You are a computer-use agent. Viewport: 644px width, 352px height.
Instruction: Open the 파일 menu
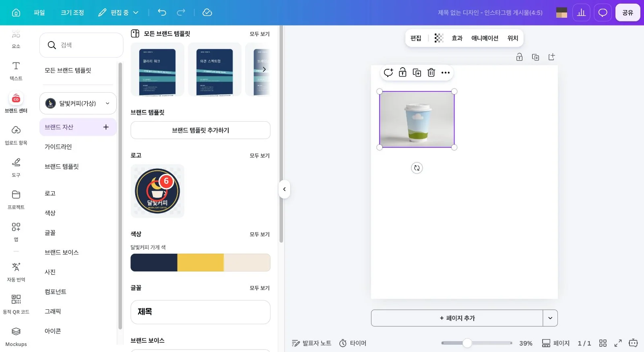39,12
